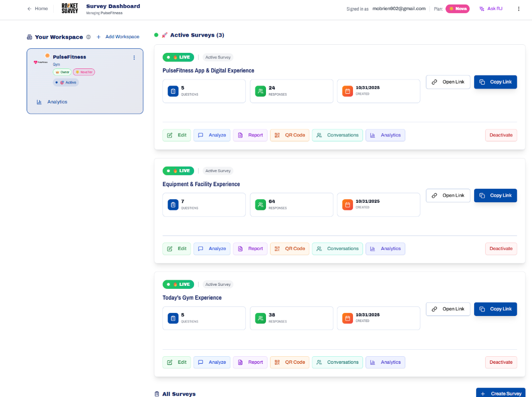Click the green responses icon showing 64 responses
The height and width of the screenshot is (397, 532).
tap(260, 204)
